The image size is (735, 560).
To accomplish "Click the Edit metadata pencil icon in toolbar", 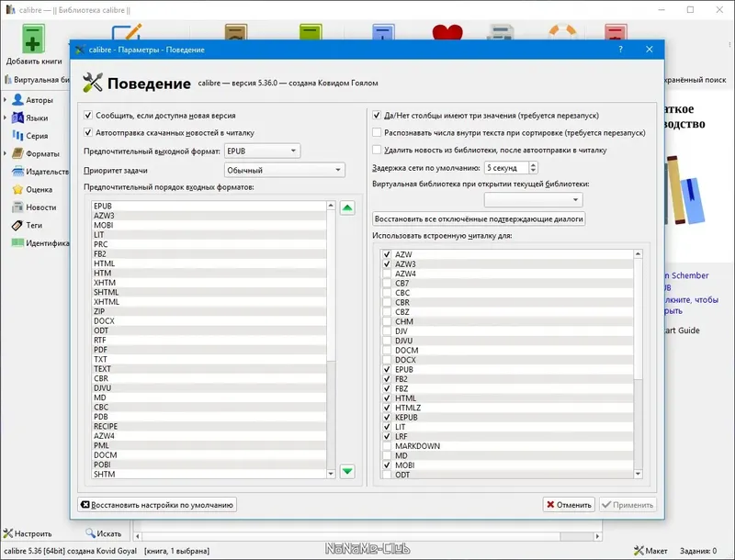I will click(127, 32).
